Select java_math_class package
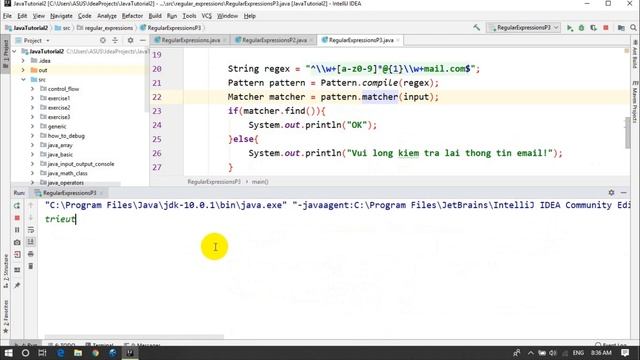Image resolution: width=640 pixels, height=360 pixels. click(67, 173)
